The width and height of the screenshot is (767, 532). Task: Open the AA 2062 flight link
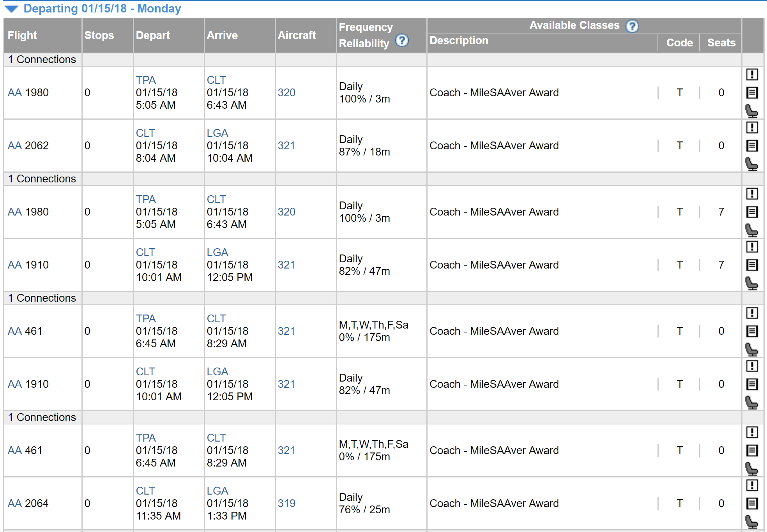point(15,146)
